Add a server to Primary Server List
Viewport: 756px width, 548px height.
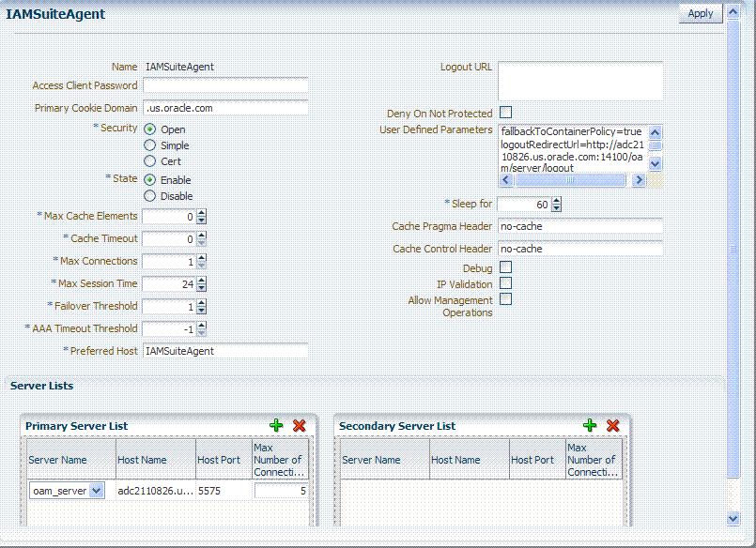276,425
